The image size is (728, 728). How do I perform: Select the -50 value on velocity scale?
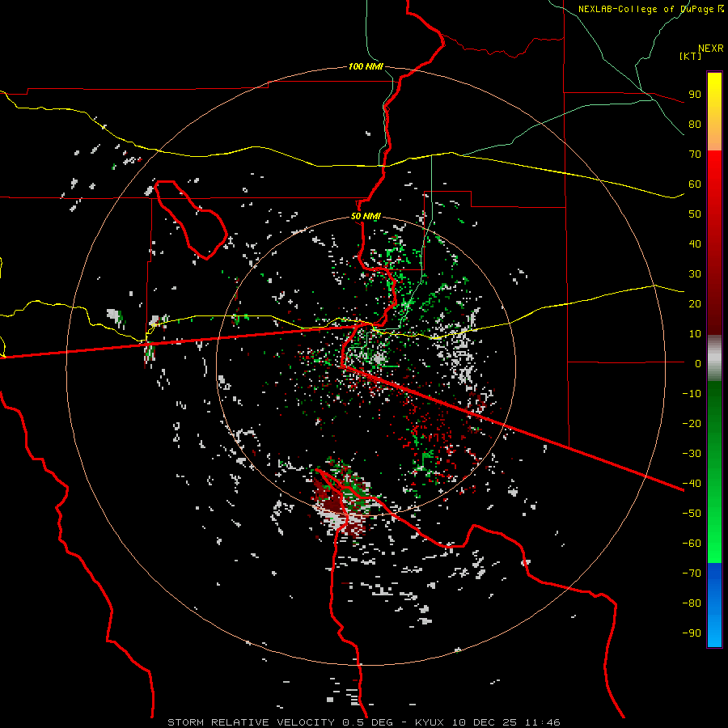pyautogui.click(x=692, y=514)
